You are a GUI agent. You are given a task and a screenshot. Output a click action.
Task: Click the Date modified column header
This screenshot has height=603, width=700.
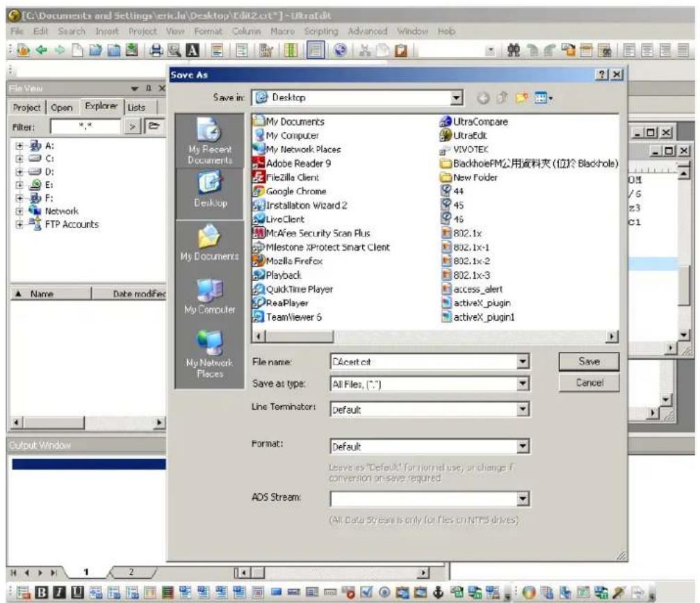(x=129, y=294)
